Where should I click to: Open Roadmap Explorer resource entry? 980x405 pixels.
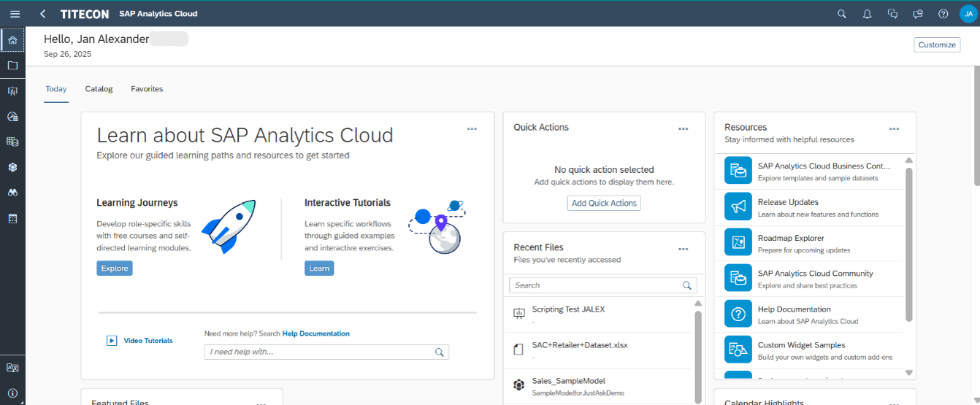point(809,243)
